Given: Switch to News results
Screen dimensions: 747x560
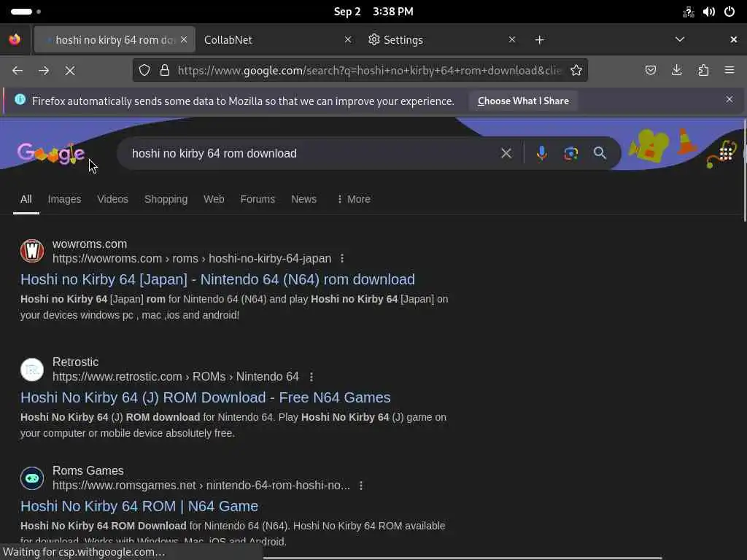Looking at the screenshot, I should [304, 199].
